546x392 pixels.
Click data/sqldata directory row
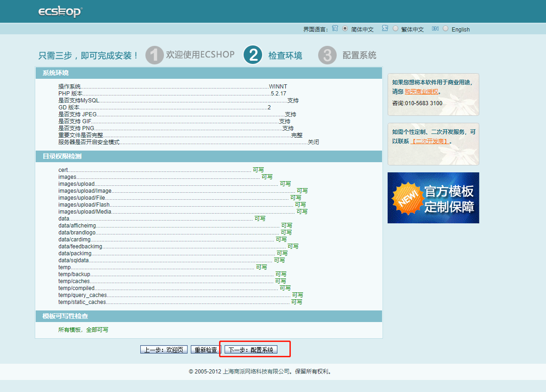pyautogui.click(x=171, y=260)
